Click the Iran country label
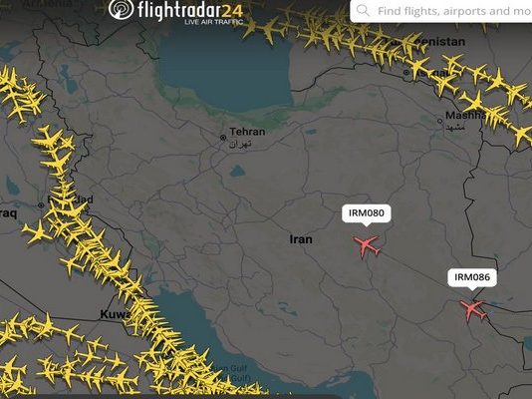532x399 pixels. pos(301,239)
